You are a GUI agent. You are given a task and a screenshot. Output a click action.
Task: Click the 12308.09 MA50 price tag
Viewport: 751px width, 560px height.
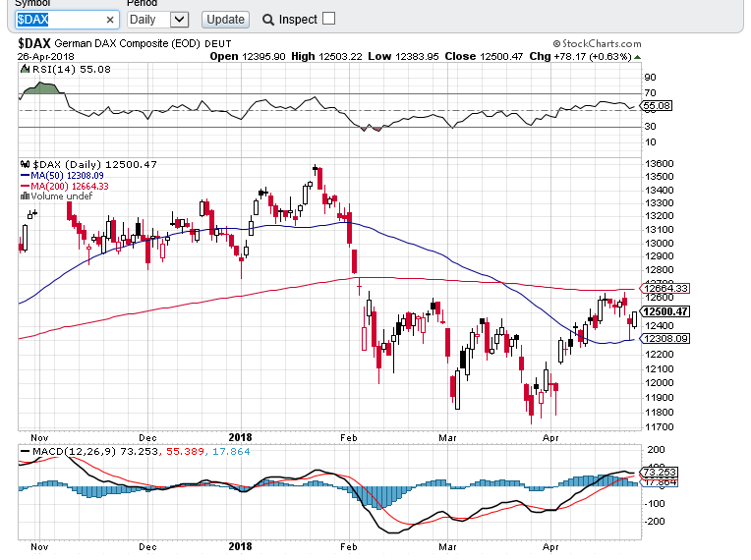(x=665, y=338)
